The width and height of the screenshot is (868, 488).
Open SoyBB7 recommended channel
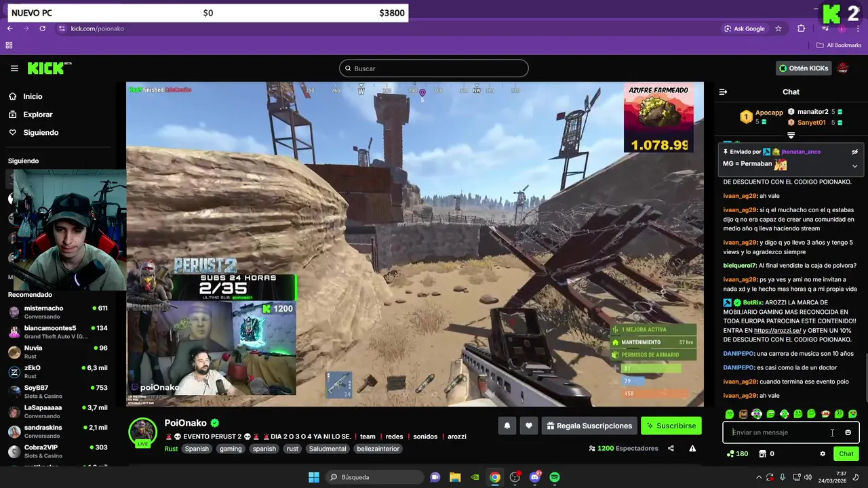58,392
